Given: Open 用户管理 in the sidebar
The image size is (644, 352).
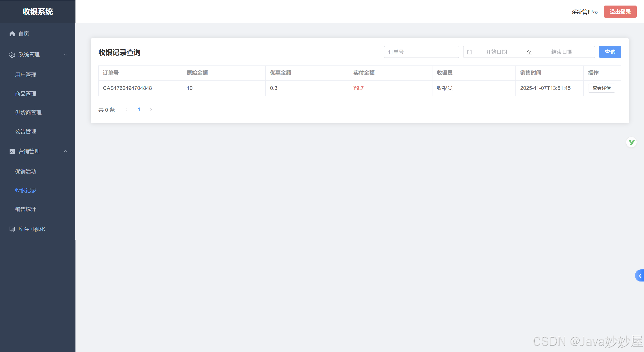Looking at the screenshot, I should 26,75.
